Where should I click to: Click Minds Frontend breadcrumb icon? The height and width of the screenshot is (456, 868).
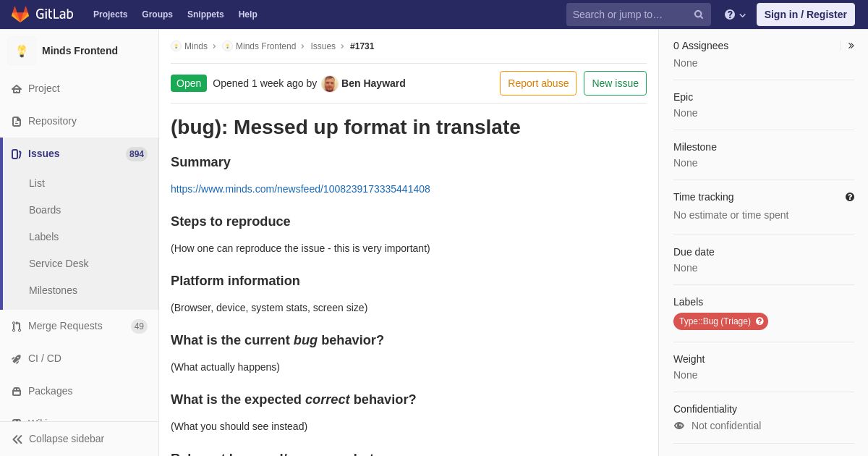pyautogui.click(x=227, y=46)
